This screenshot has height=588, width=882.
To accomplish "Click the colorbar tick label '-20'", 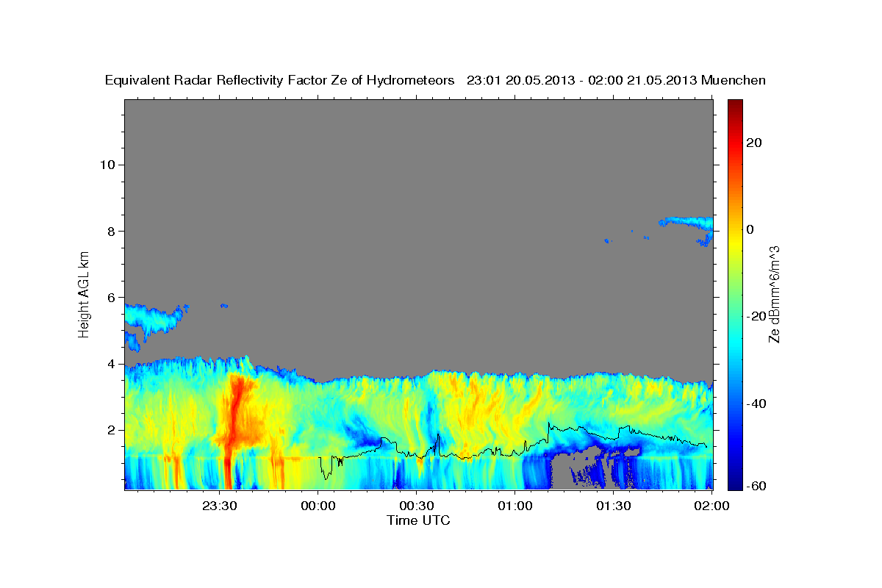I will pos(756,316).
